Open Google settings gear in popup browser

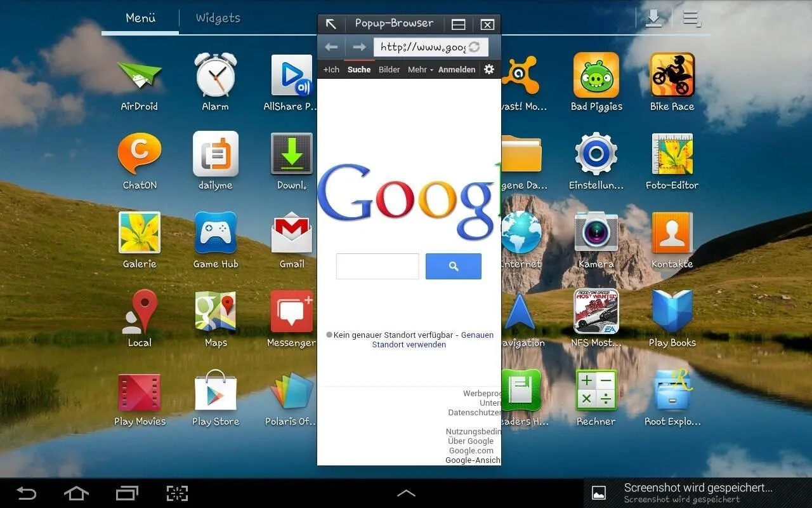(489, 69)
